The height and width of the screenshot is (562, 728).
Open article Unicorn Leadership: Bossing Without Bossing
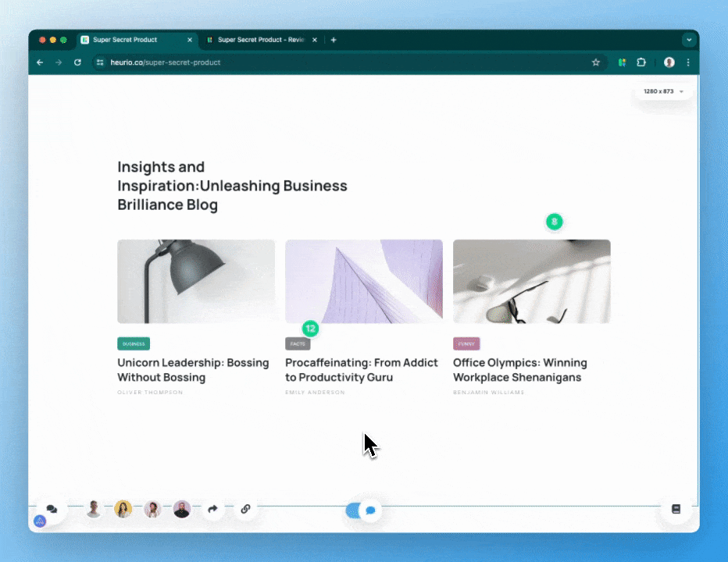pos(193,370)
